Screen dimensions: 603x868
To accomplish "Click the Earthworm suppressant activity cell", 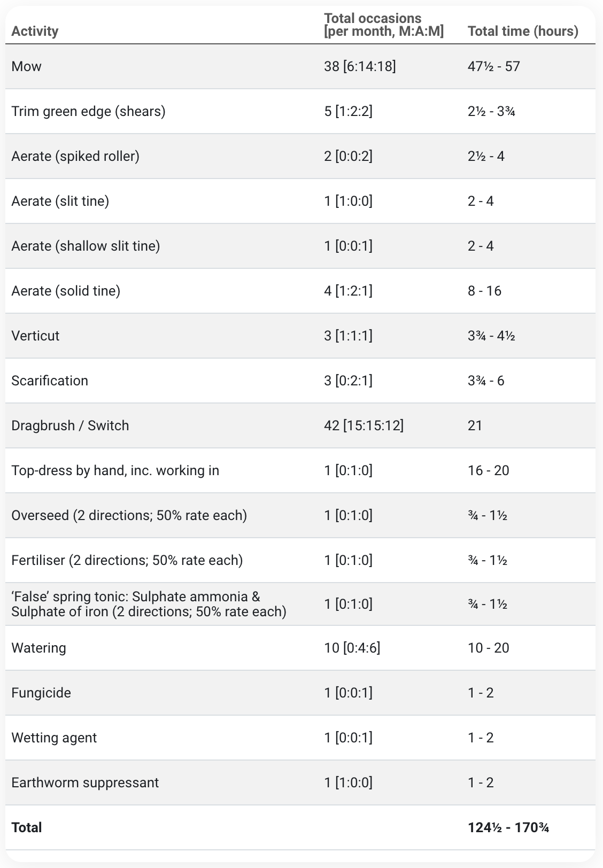I will (85, 782).
